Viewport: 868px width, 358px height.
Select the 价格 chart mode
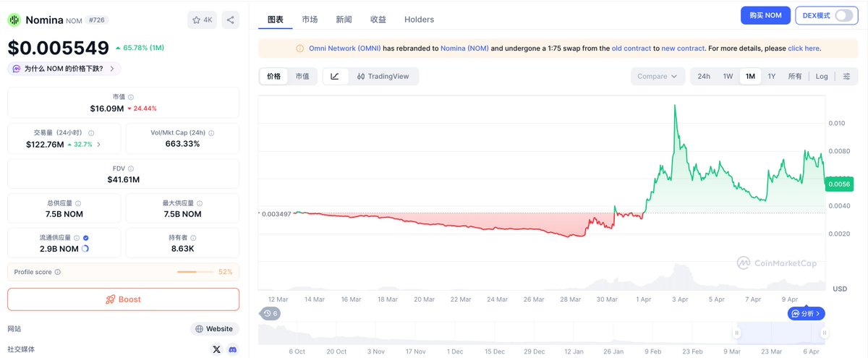click(273, 76)
